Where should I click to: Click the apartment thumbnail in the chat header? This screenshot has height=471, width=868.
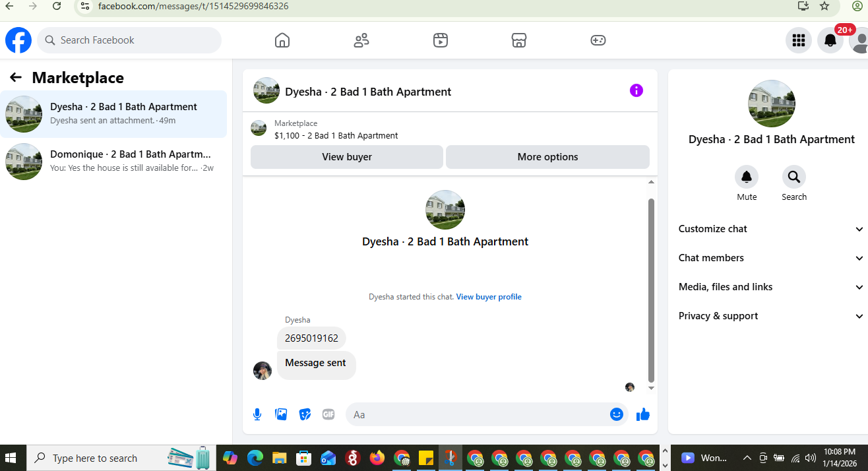266,90
